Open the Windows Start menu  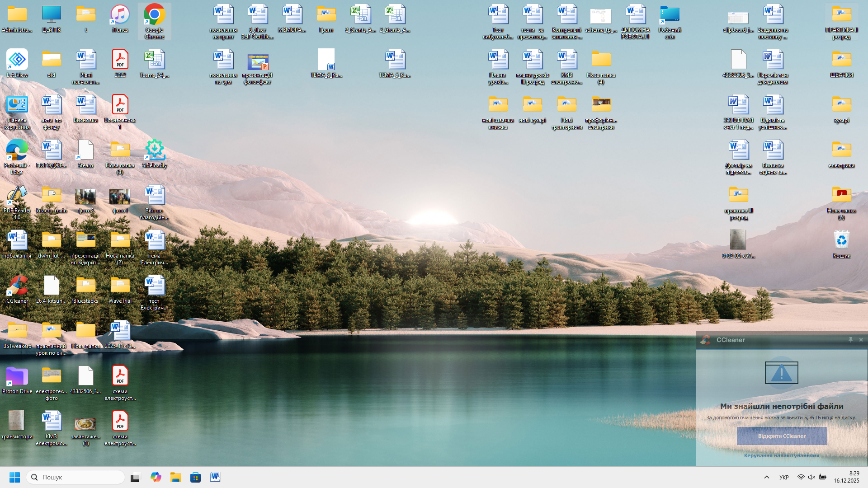coord(14,477)
